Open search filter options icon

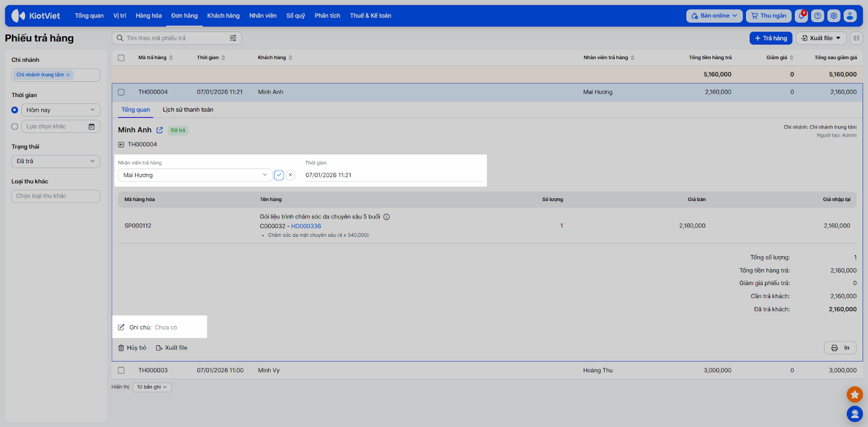[233, 38]
